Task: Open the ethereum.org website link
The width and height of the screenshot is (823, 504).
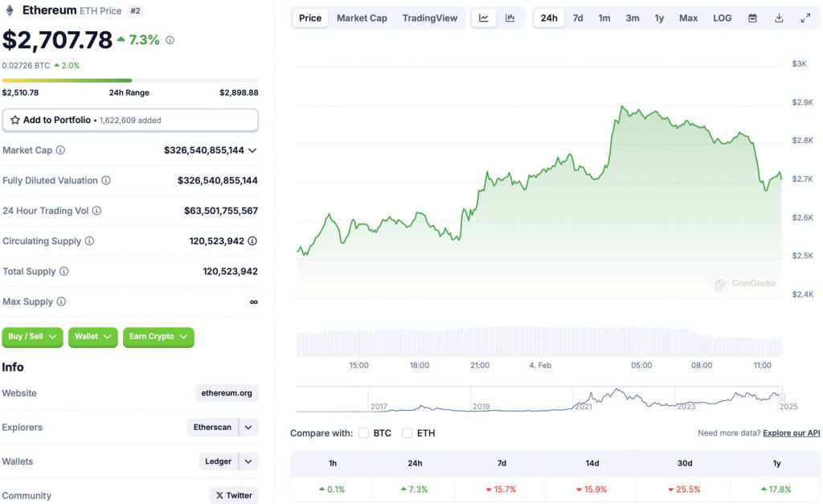Action: tap(228, 393)
